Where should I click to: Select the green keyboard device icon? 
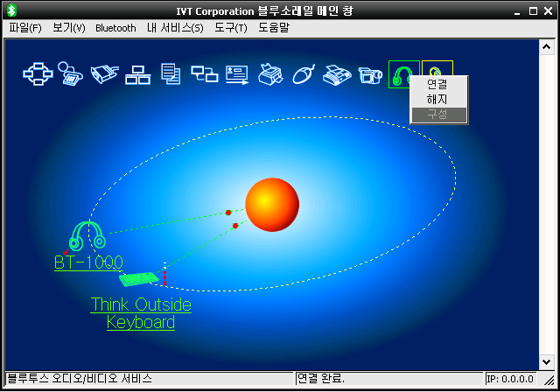pos(139,279)
